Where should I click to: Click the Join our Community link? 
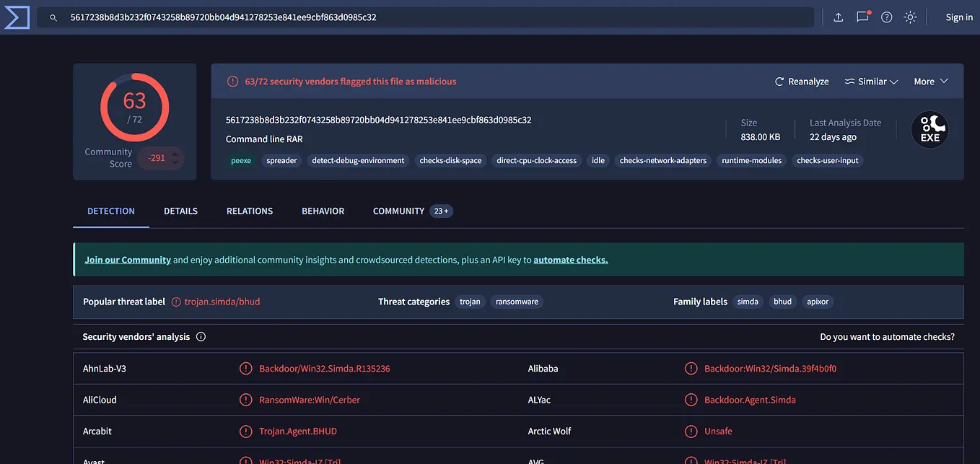[127, 259]
